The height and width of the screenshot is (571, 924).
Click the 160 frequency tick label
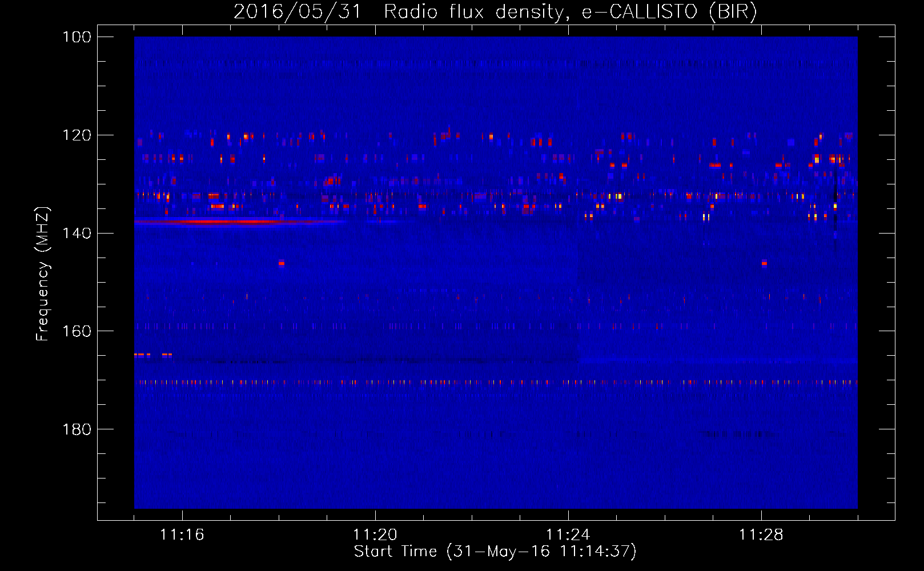click(77, 331)
